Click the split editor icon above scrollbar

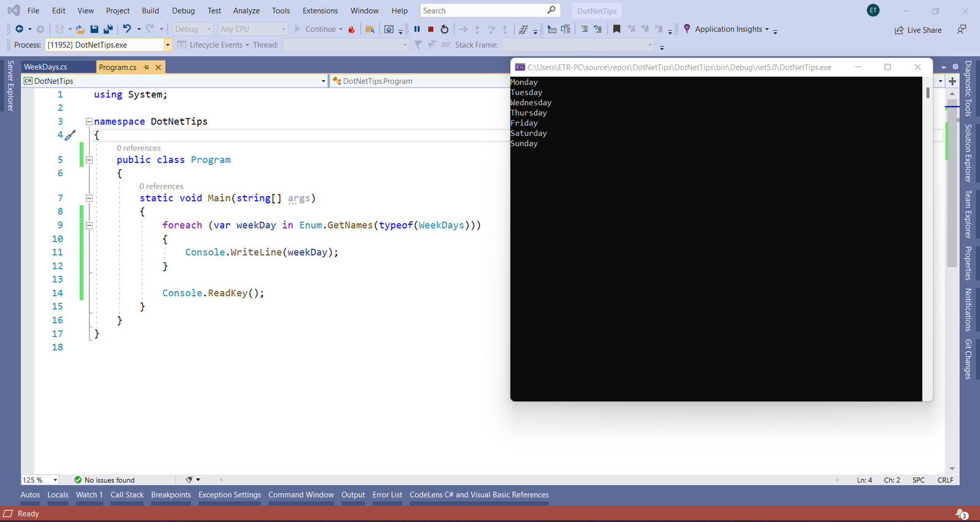tap(952, 81)
